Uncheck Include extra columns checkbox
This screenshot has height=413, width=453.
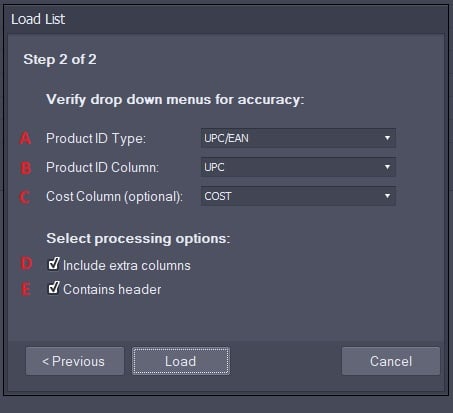(53, 264)
